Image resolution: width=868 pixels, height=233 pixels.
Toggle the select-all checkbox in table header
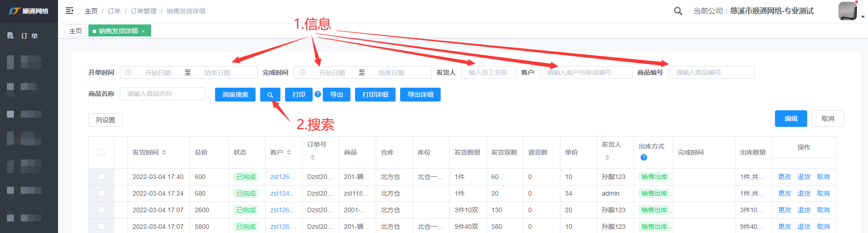coord(101,152)
